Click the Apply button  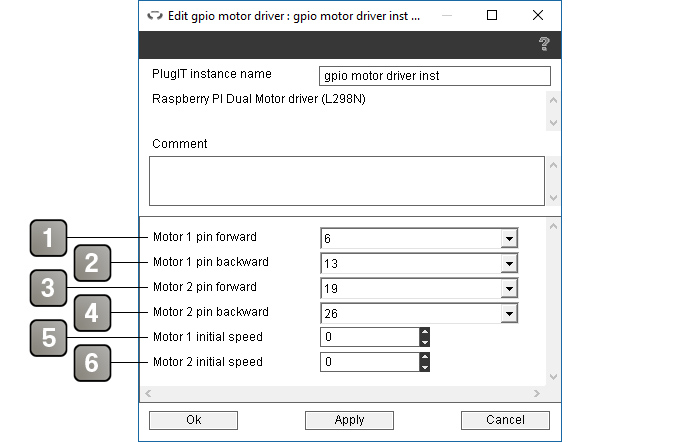point(349,420)
